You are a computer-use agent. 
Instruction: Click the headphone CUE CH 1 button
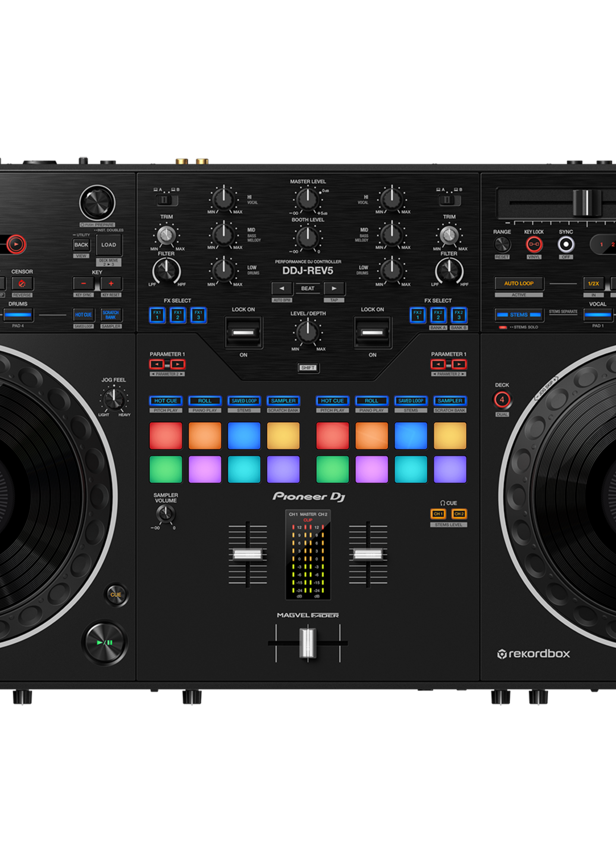pos(438,514)
